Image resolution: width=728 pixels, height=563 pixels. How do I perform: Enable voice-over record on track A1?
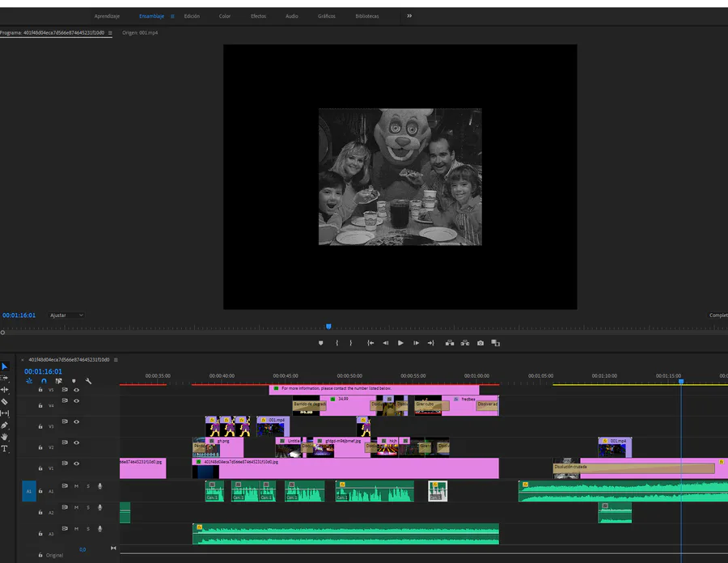(99, 486)
